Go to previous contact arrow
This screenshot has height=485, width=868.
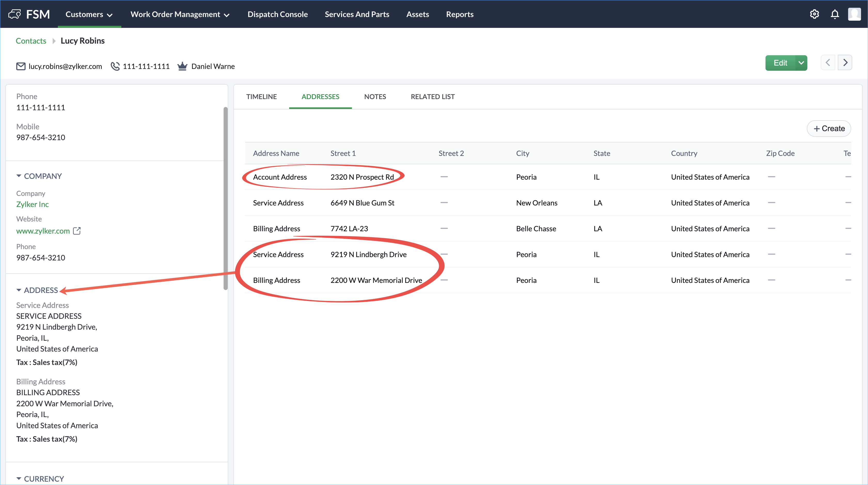click(x=828, y=63)
